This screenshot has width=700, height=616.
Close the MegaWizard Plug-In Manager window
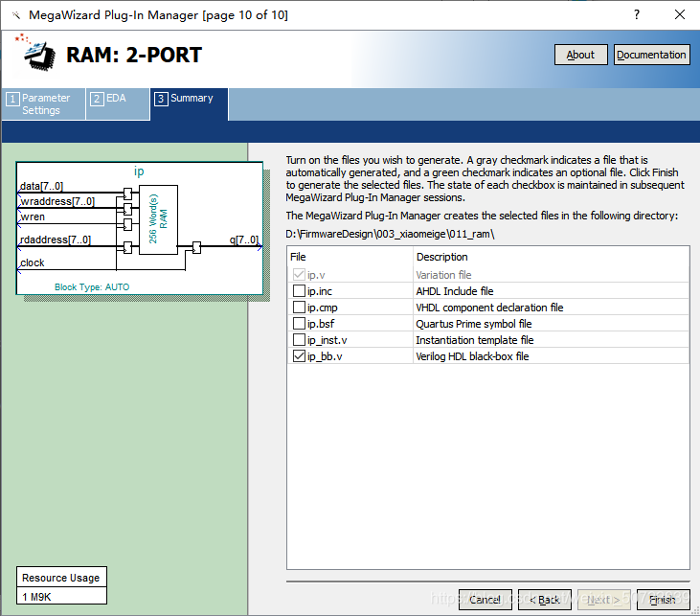[680, 14]
